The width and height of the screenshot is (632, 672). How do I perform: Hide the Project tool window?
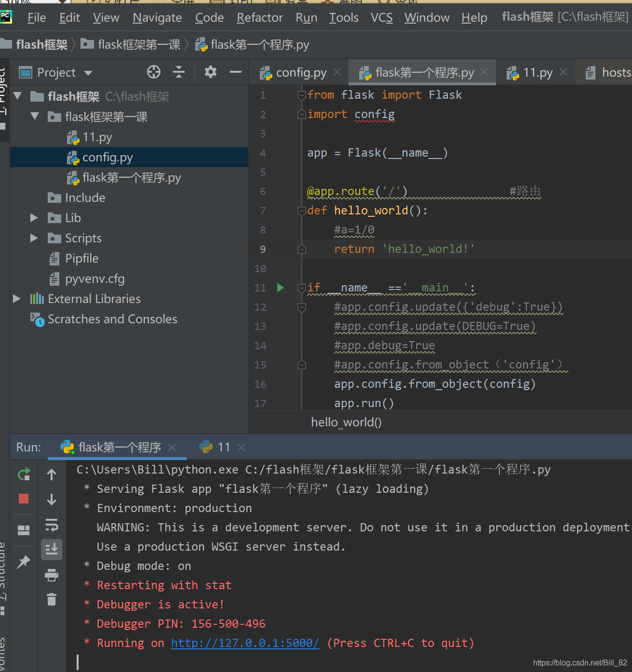(x=236, y=72)
